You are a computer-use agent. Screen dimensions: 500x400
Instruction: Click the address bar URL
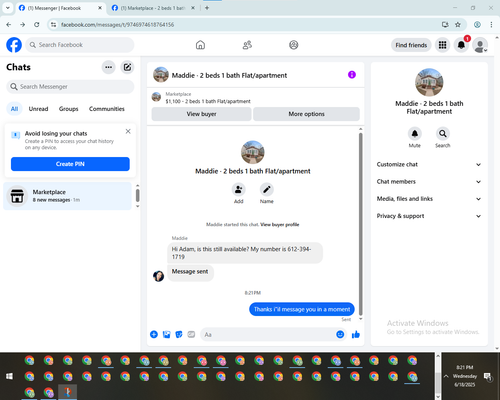[117, 25]
